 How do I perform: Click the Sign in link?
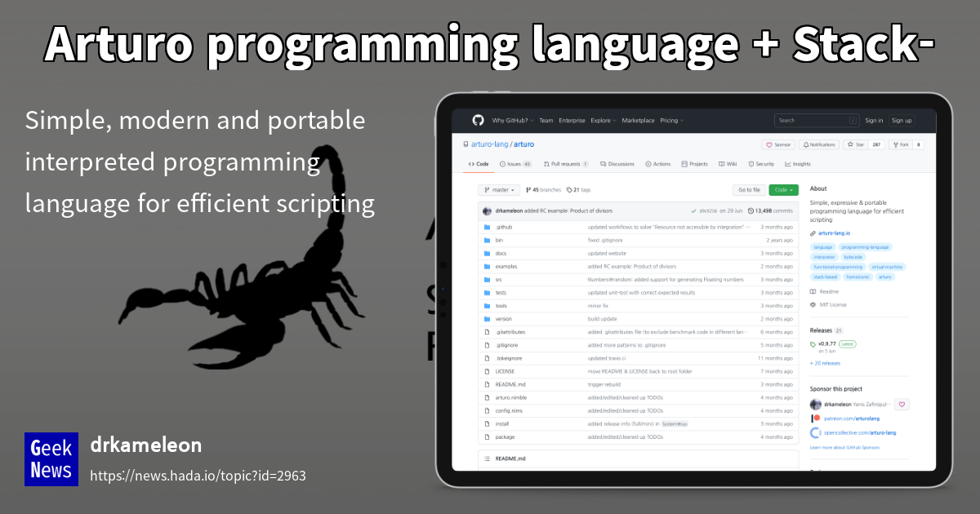click(874, 121)
